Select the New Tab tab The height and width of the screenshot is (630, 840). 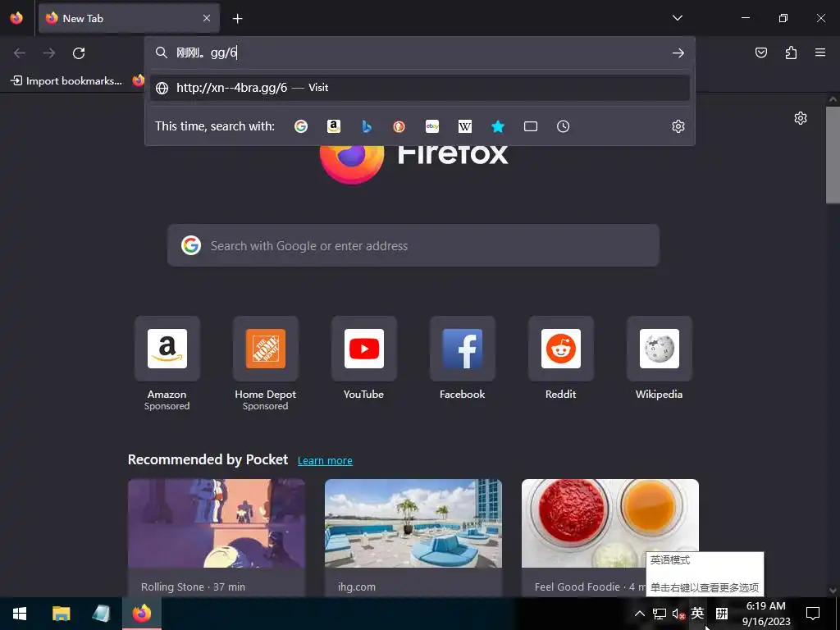pyautogui.click(x=129, y=18)
